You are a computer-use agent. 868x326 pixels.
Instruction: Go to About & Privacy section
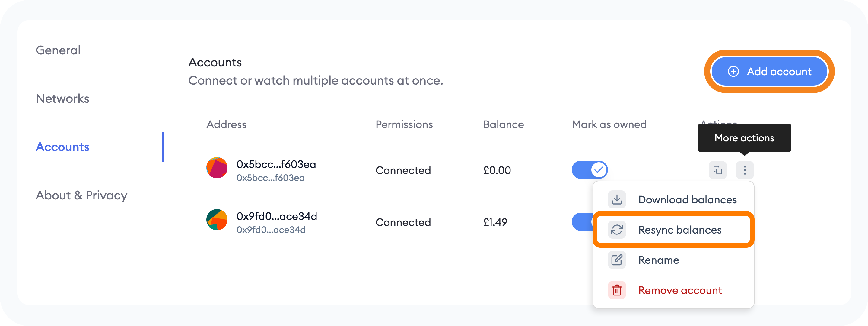(81, 195)
